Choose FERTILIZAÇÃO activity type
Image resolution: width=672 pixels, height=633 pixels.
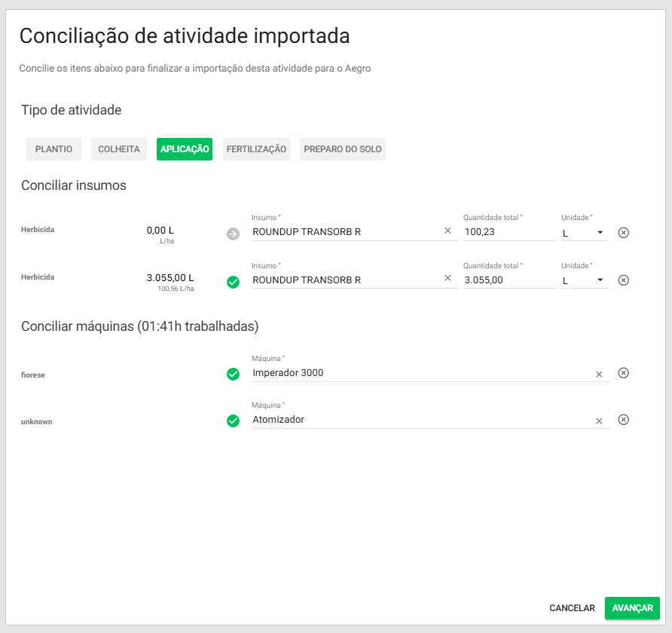[256, 149]
